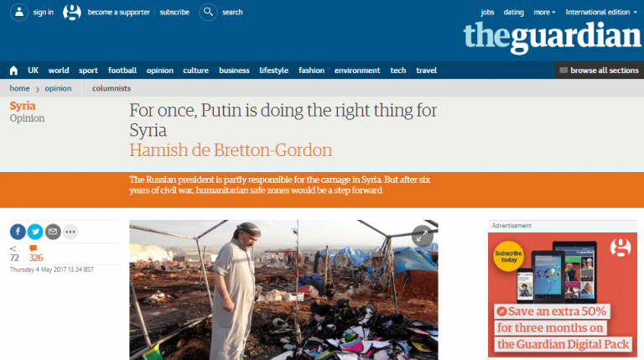Click the subscribe link
Screen dimensions: 644x360
click(174, 13)
